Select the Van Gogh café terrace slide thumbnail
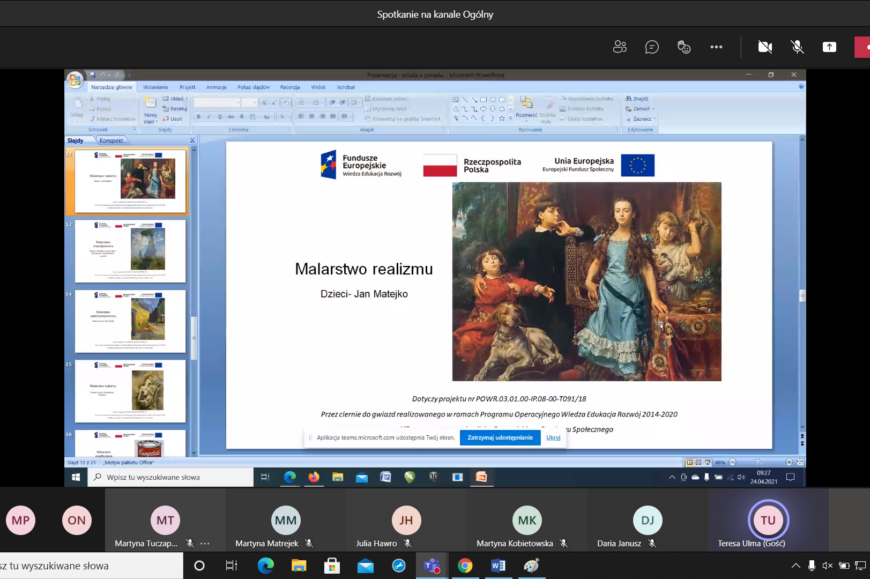The image size is (870, 579). [x=130, y=321]
